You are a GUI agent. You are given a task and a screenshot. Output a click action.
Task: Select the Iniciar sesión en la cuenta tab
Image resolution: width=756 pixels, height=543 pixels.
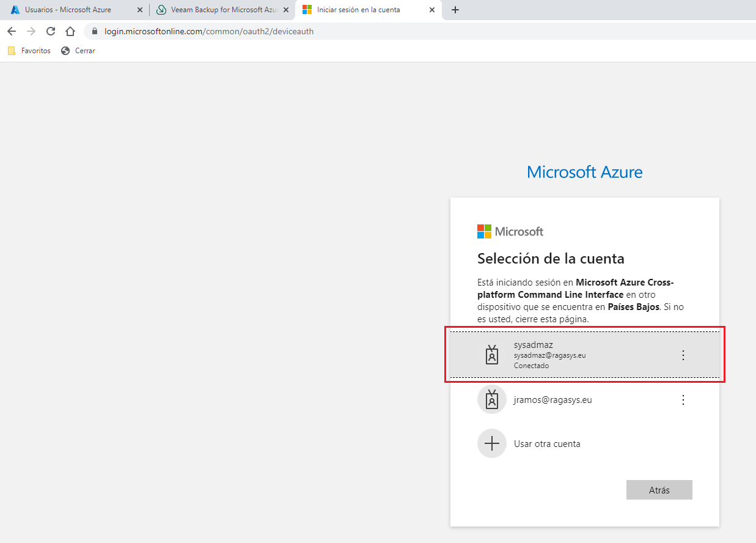(369, 10)
